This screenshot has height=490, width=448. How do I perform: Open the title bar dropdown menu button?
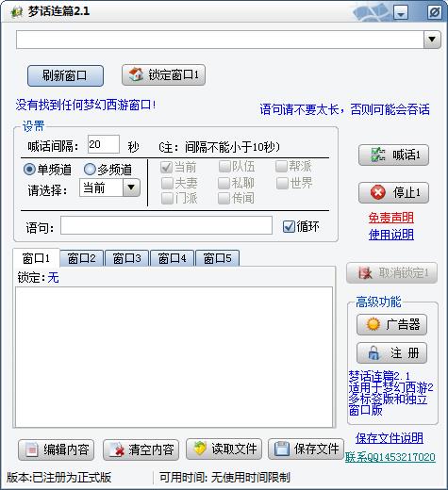tap(401, 13)
